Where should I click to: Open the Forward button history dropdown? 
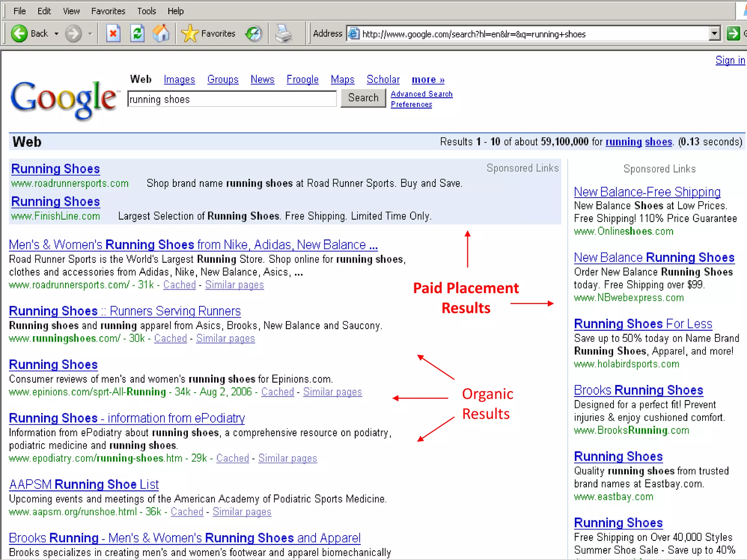pos(90,34)
